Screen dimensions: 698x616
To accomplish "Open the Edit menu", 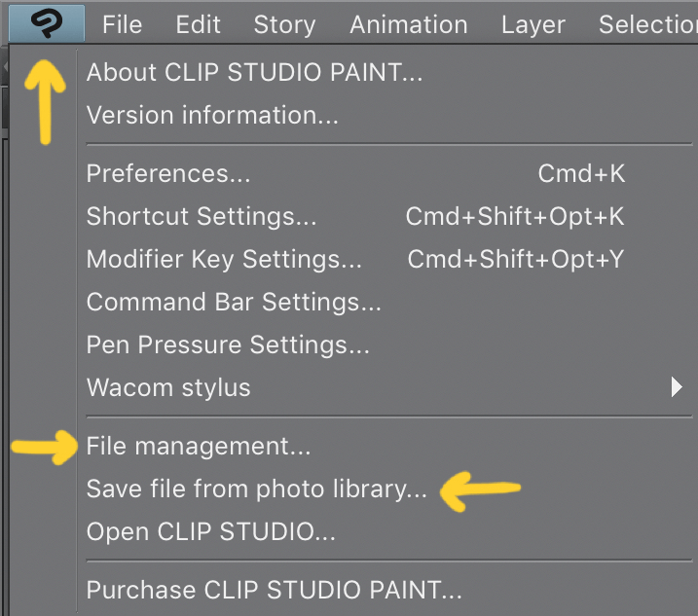I will tap(198, 25).
